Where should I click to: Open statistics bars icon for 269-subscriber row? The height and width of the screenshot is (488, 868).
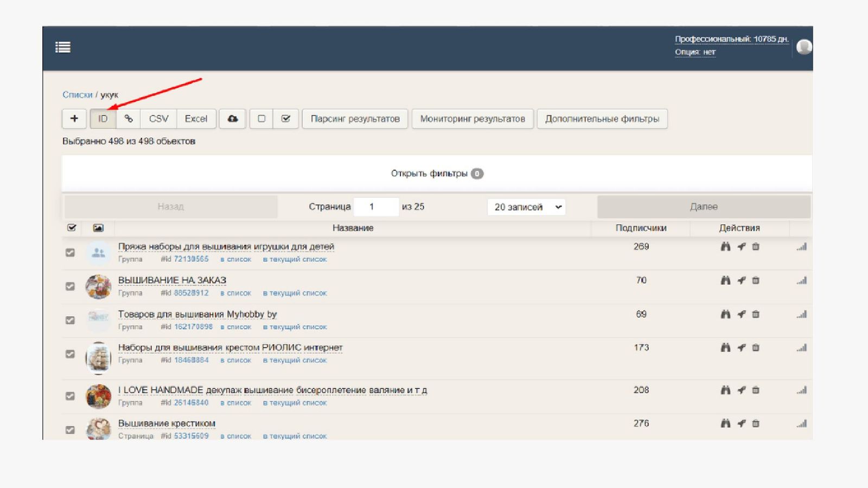pos(802,247)
